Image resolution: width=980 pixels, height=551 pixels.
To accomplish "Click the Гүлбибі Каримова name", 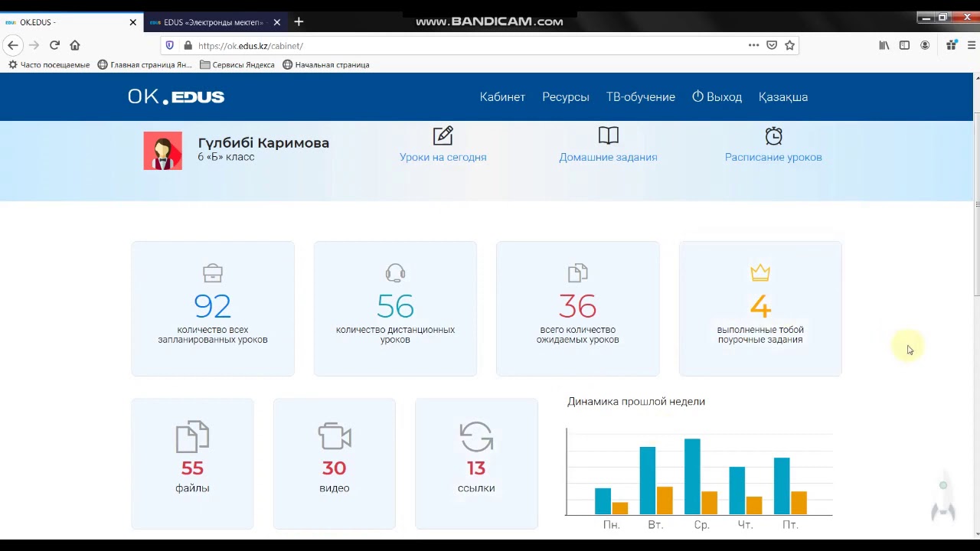I will 263,142.
